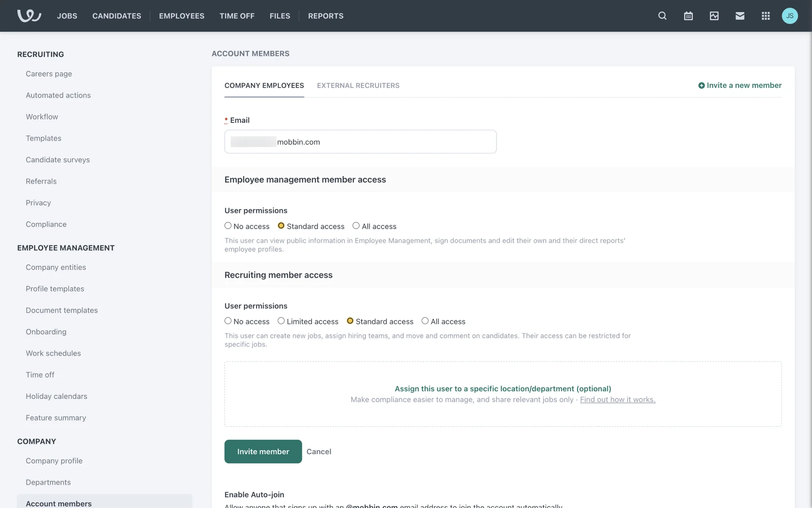Open the apps grid icon
Image resolution: width=812 pixels, height=508 pixels.
click(765, 16)
